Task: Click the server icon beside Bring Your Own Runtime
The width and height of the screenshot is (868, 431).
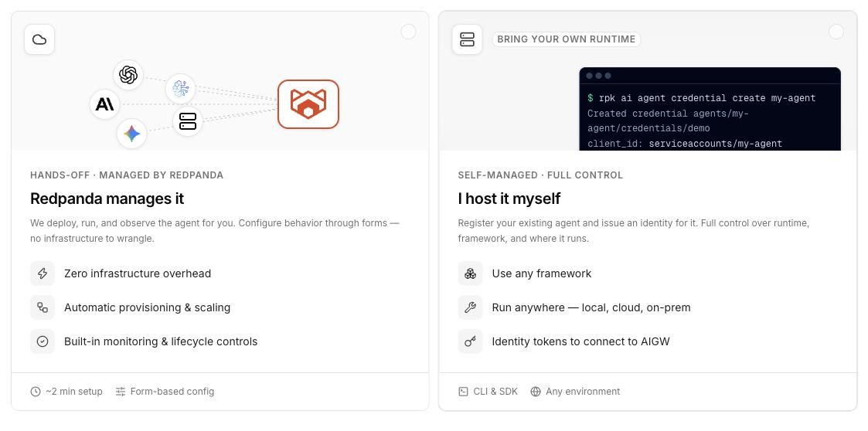Action: click(x=467, y=39)
